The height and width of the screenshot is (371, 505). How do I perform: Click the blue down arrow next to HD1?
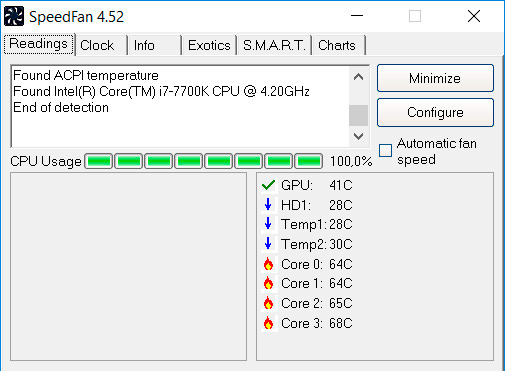(x=268, y=204)
